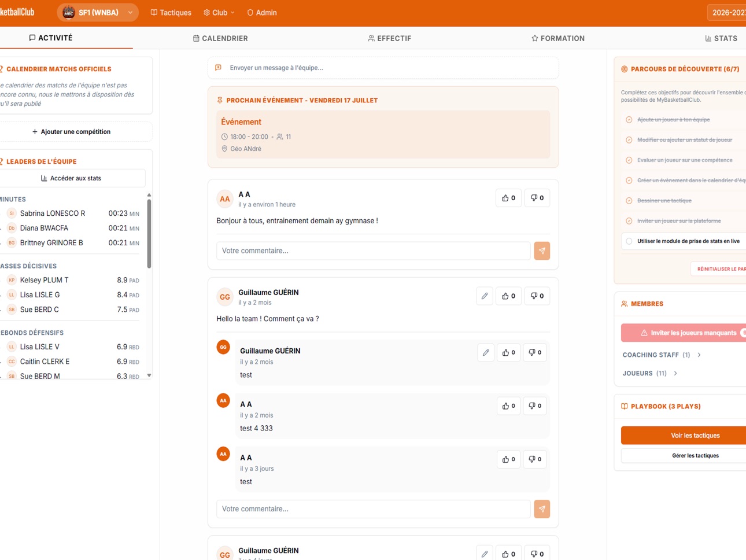Open the SF1 (WNBA) team selector dropdown
The height and width of the screenshot is (560, 746).
click(98, 12)
